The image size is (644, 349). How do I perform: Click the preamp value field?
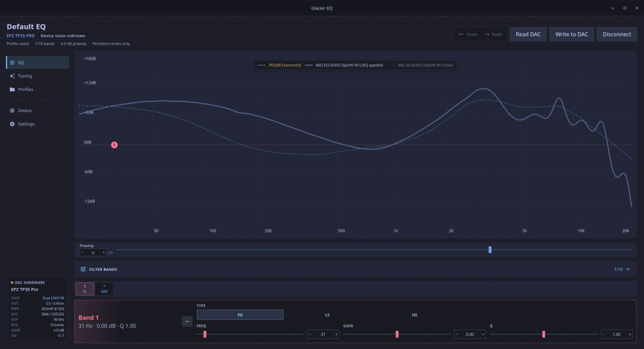tap(93, 253)
